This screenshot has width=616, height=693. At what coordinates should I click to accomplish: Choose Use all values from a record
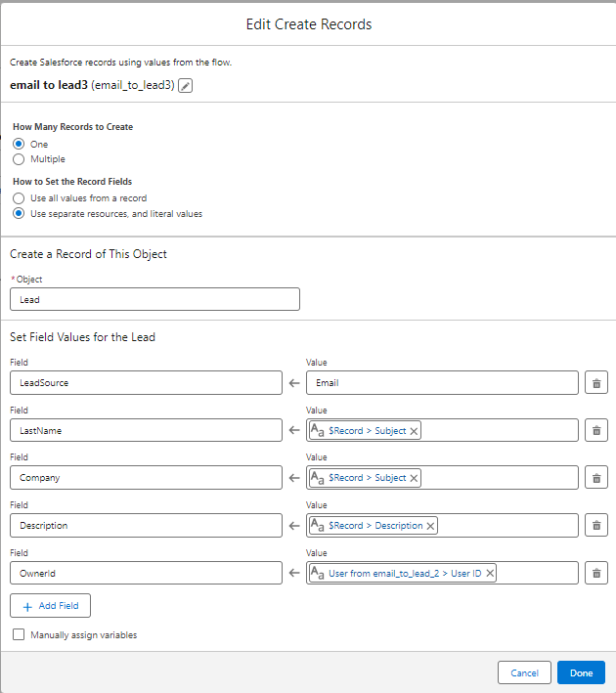pyautogui.click(x=19, y=198)
